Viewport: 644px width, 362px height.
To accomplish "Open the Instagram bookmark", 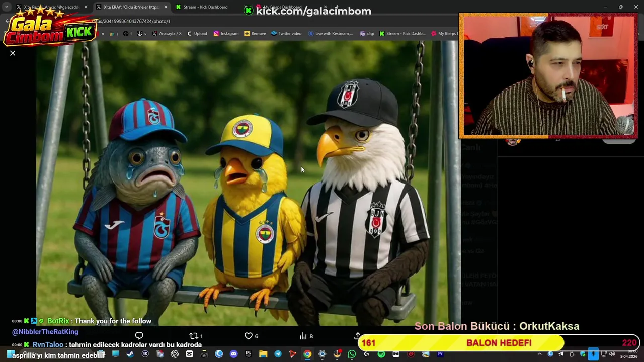I will coord(226,34).
